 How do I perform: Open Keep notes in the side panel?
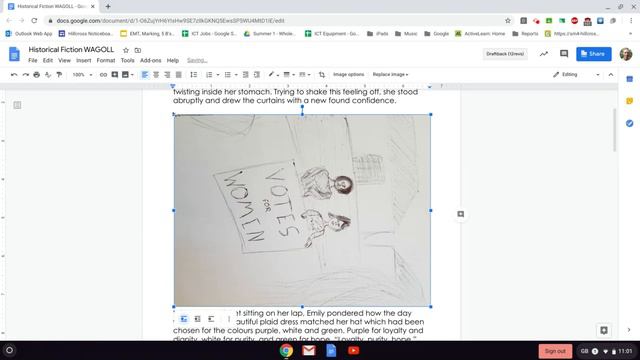point(629,101)
